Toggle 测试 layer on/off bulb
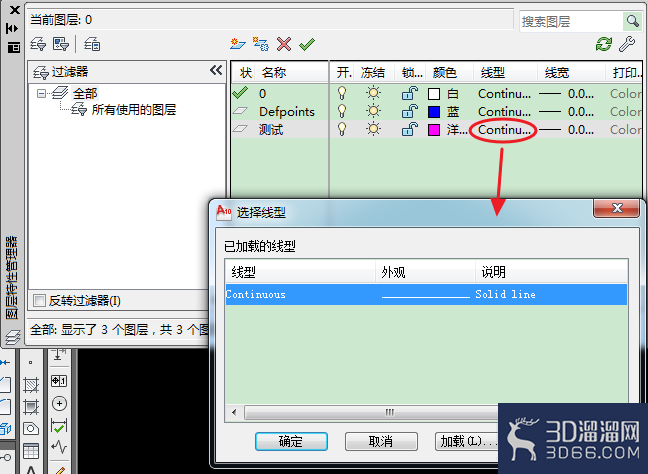The image size is (648, 474). click(342, 129)
